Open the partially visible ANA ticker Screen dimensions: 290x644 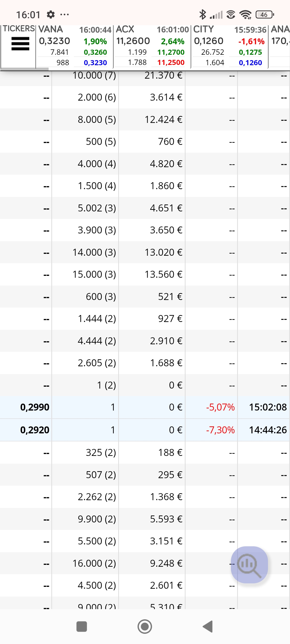280,46
